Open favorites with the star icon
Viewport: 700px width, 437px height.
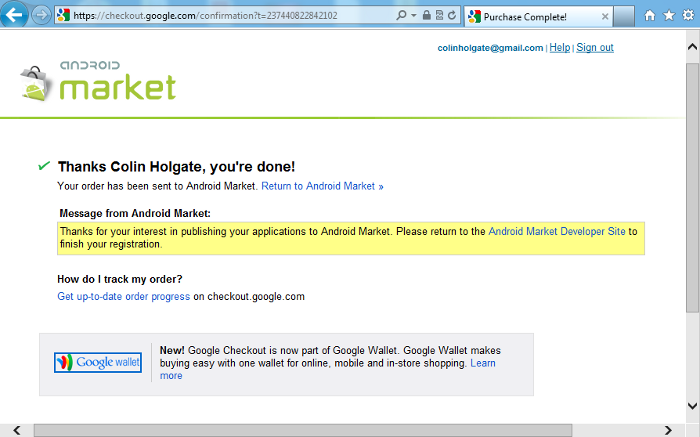(669, 16)
